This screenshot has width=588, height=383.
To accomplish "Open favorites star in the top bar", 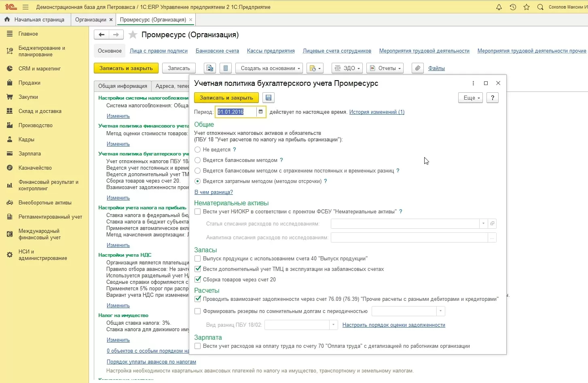I will (x=527, y=7).
